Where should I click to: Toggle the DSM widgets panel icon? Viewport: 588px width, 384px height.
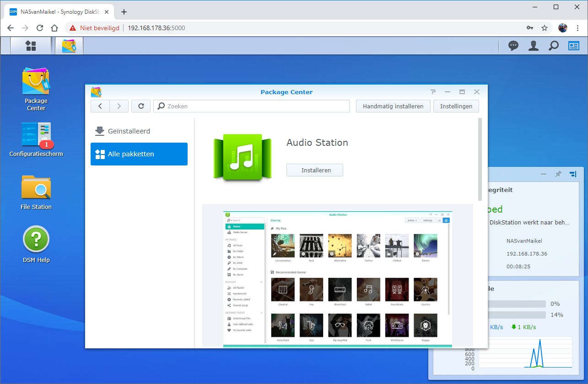coord(573,46)
